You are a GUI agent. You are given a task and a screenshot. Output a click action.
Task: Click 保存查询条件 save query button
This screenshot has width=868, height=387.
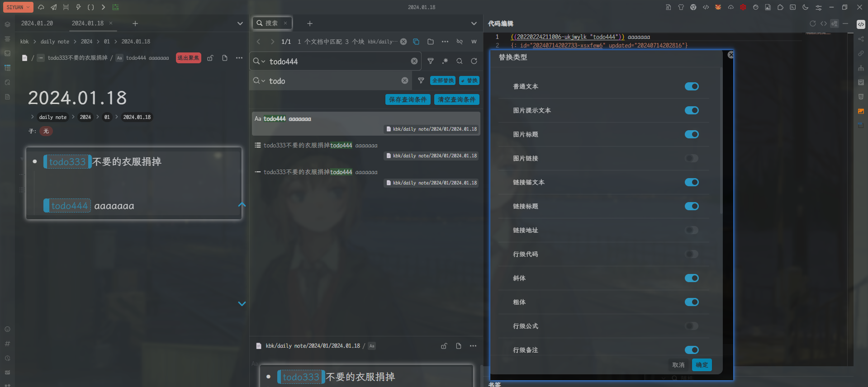coord(408,99)
